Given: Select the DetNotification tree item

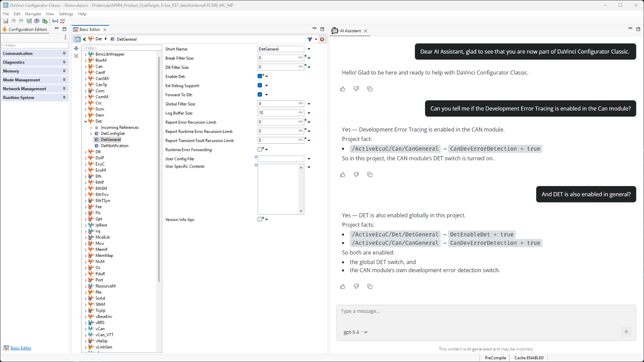Looking at the screenshot, I should click(115, 146).
